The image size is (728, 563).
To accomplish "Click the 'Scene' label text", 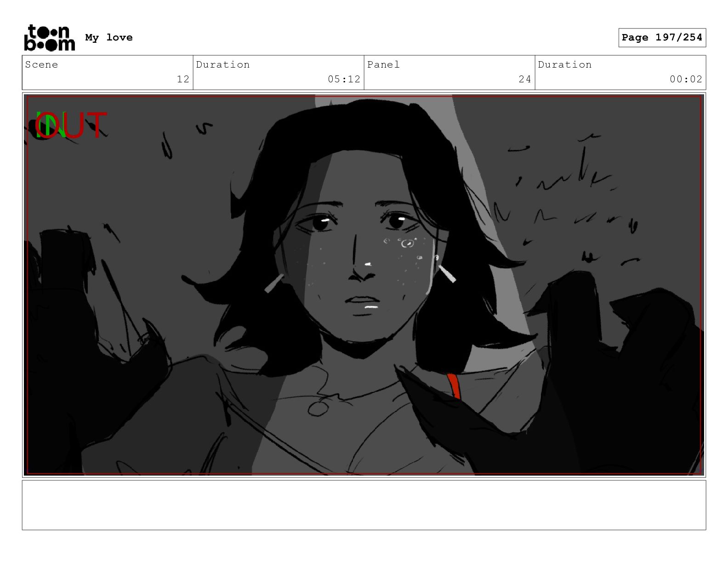I will click(x=42, y=64).
